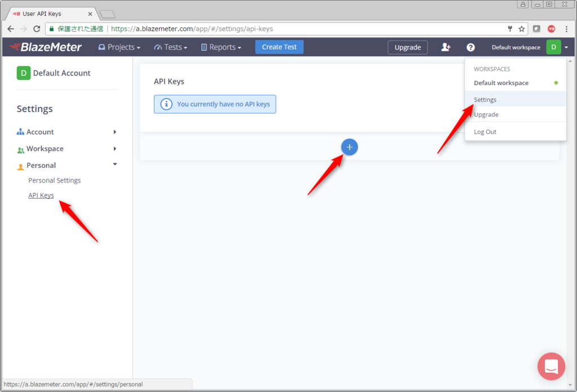The height and width of the screenshot is (392, 577).
Task: Expand the Account settings section
Action: (115, 132)
